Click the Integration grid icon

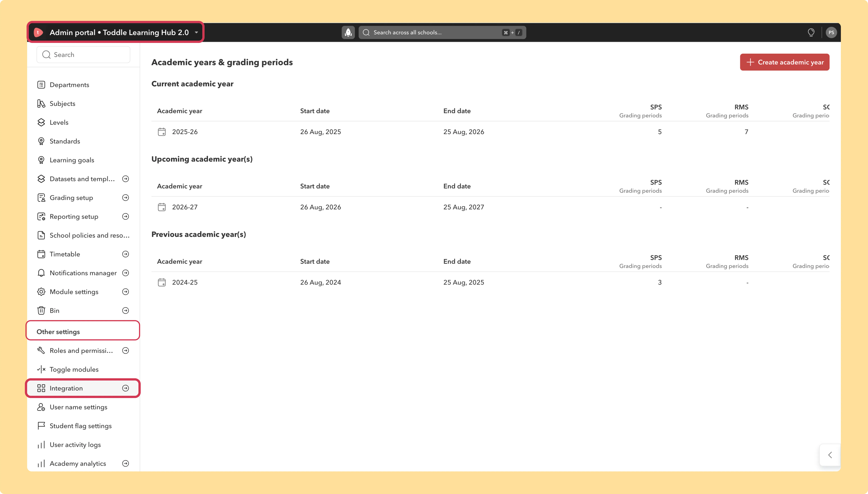click(41, 388)
